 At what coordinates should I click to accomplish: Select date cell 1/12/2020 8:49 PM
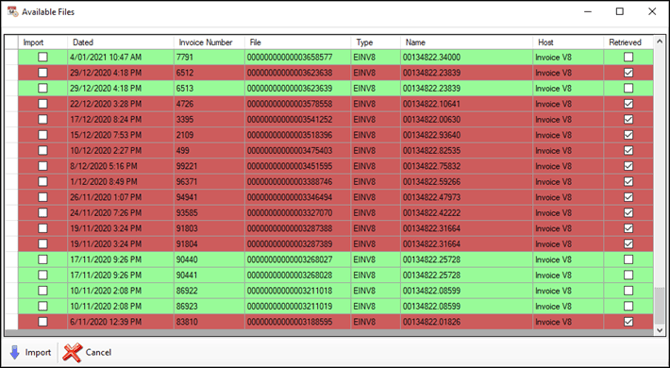pos(120,182)
